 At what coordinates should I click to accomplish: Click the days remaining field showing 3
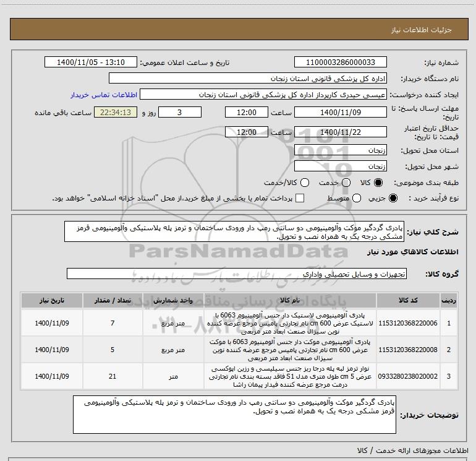[x=180, y=112]
